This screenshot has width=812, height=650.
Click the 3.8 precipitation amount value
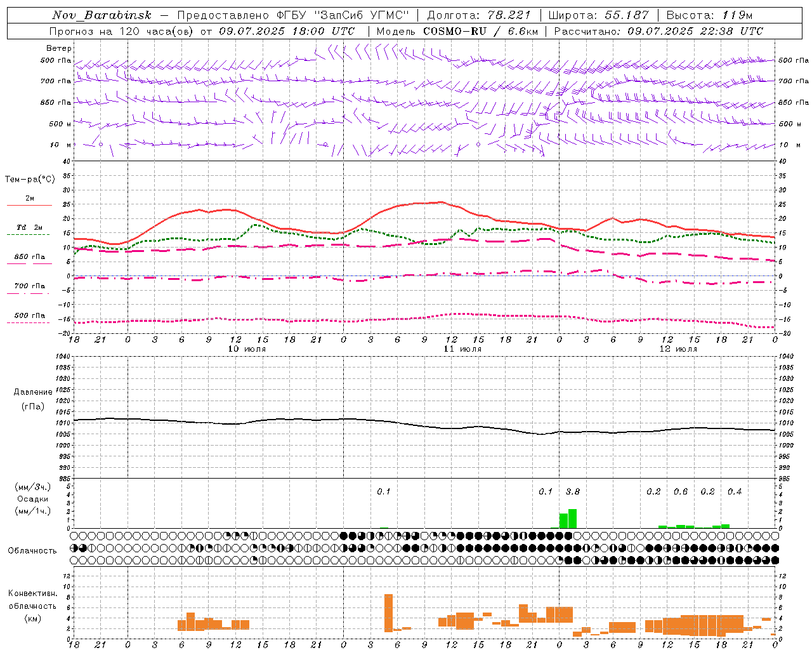(572, 491)
